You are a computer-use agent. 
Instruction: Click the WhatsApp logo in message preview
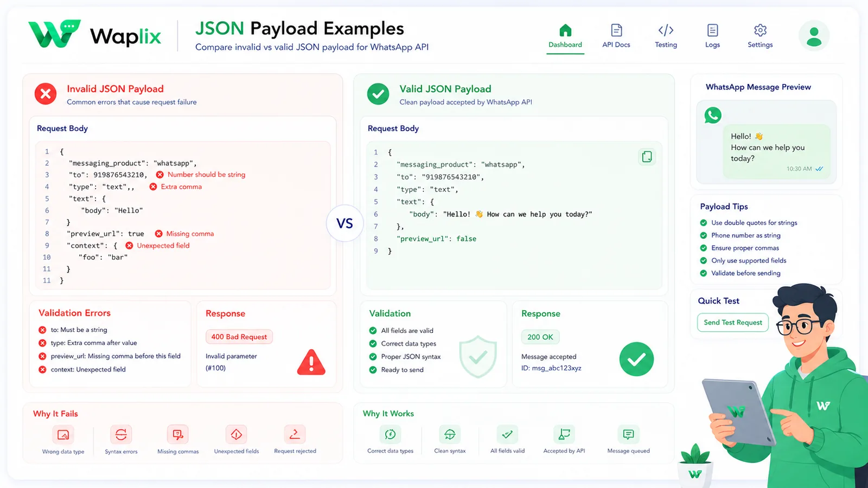point(713,115)
